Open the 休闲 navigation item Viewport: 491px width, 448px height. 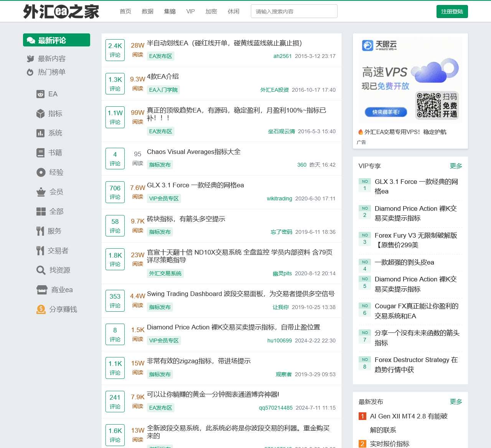pos(234,12)
